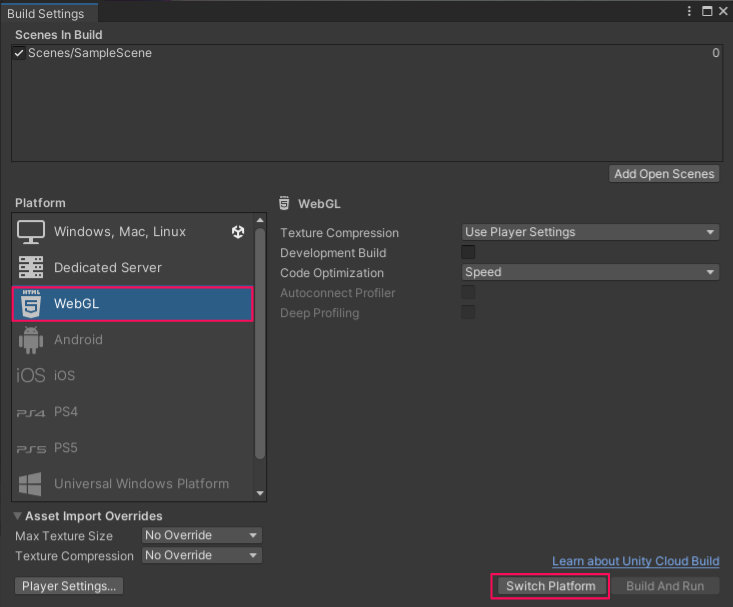Select the Windows, Mac, Linux platform
The width and height of the screenshot is (733, 607).
[x=133, y=232]
